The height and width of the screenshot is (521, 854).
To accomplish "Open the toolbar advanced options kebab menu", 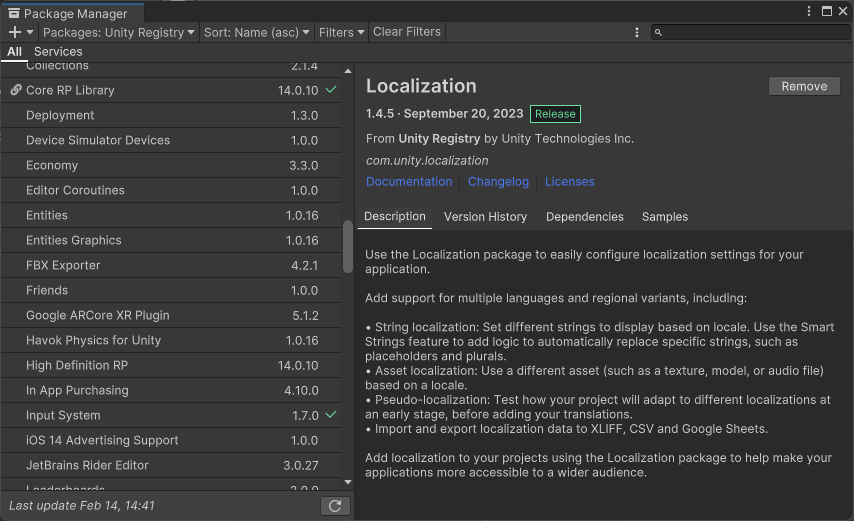I will tap(637, 33).
